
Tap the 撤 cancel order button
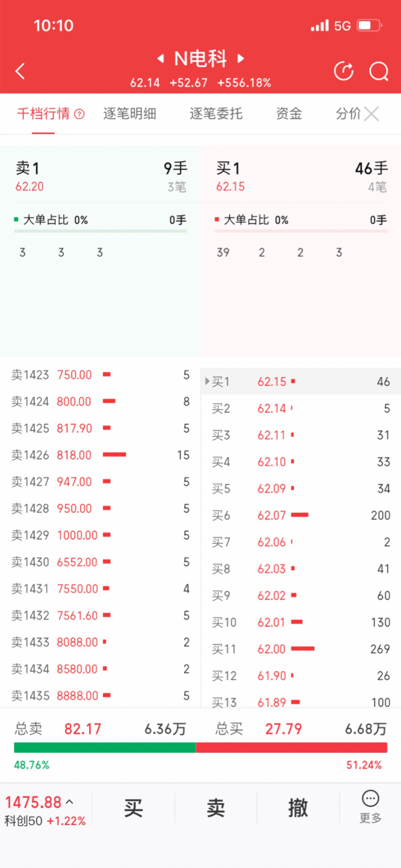[298, 808]
